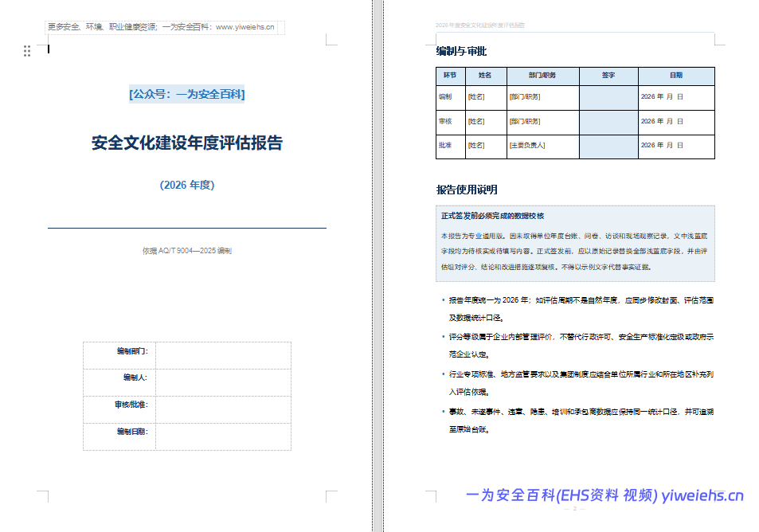Viewport: 759px width, 532px height.
Task: Click the [姓名] cell in the 编制 row
Action: pyautogui.click(x=486, y=97)
